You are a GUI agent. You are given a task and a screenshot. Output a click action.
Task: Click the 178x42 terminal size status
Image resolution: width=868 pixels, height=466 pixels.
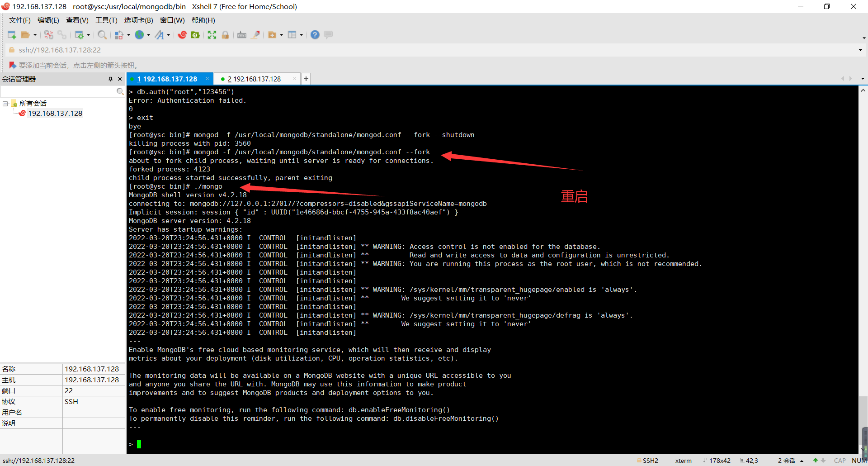[x=717, y=461]
